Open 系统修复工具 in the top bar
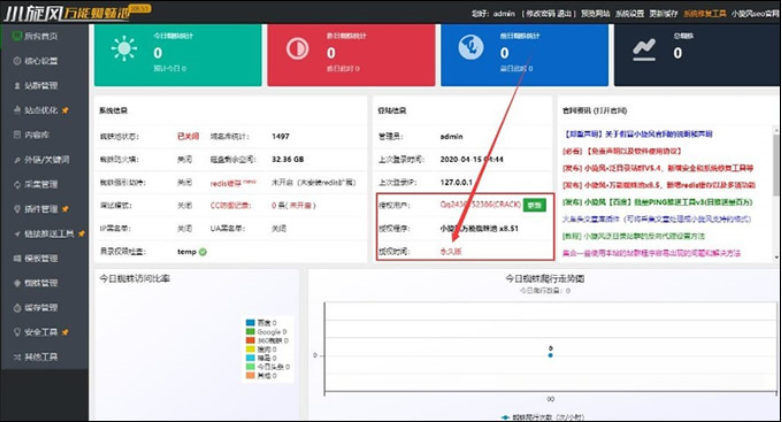Image resolution: width=782 pixels, height=422 pixels. pyautogui.click(x=702, y=14)
